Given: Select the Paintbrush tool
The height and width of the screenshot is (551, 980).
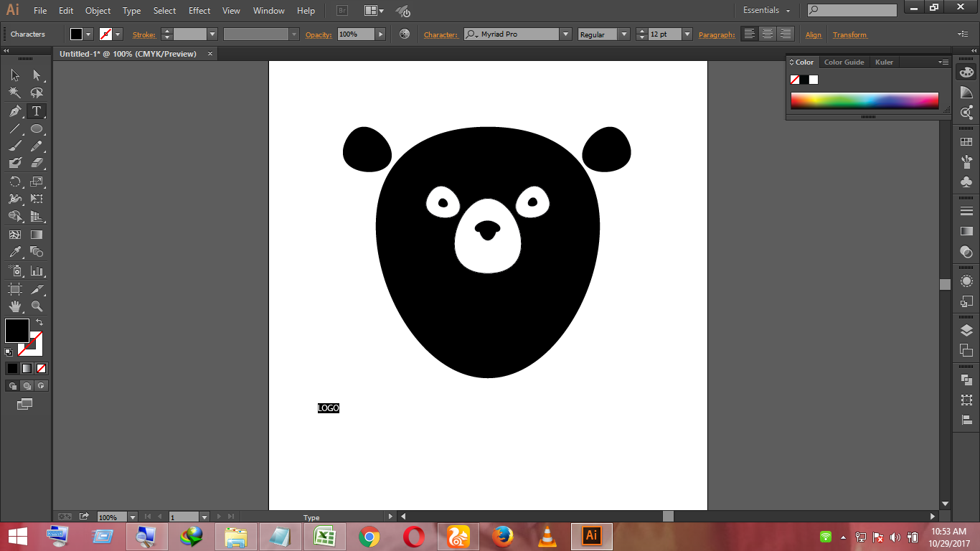Looking at the screenshot, I should [15, 146].
